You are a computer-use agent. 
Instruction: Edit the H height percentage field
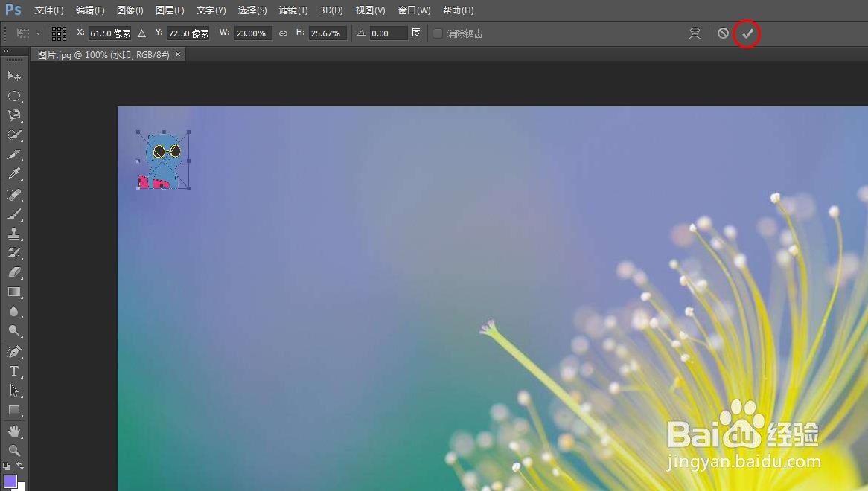(x=328, y=33)
